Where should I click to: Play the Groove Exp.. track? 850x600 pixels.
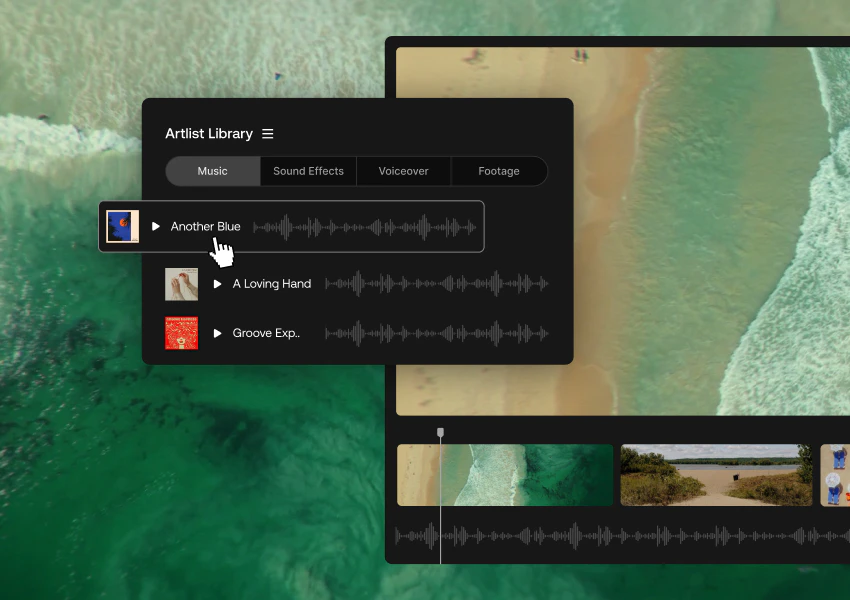pyautogui.click(x=217, y=333)
